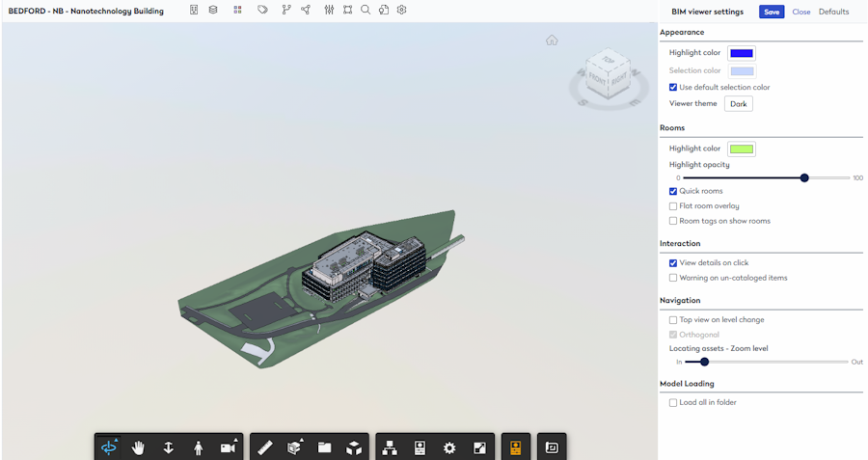Click the Orthogonal checkbox
The width and height of the screenshot is (868, 460).
click(673, 335)
